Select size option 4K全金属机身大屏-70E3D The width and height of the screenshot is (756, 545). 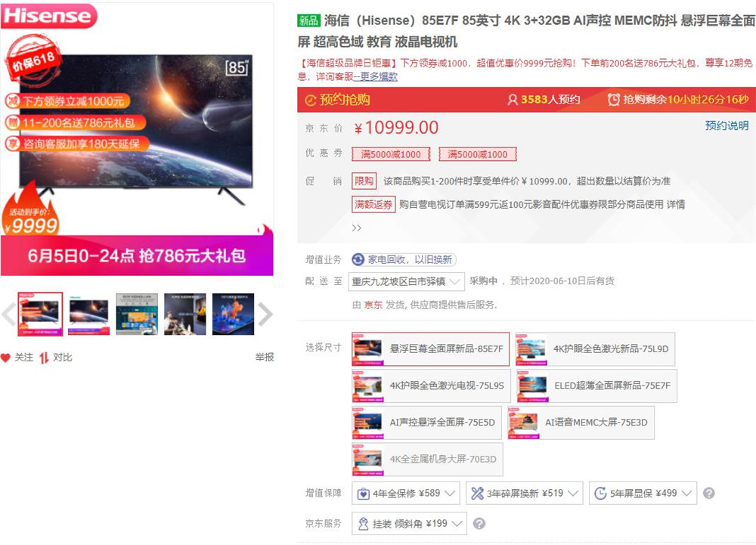[x=427, y=460]
